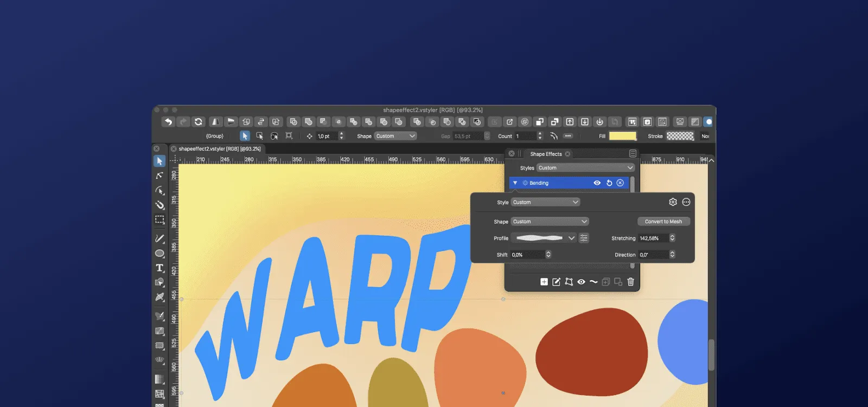Select the rectangular marquee selection tool
The width and height of the screenshot is (868, 407).
pyautogui.click(x=159, y=219)
